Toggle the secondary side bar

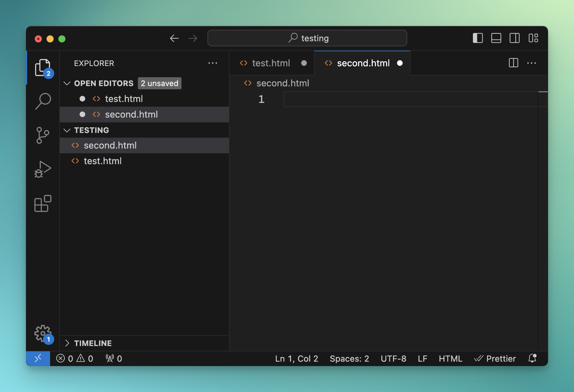coord(514,38)
